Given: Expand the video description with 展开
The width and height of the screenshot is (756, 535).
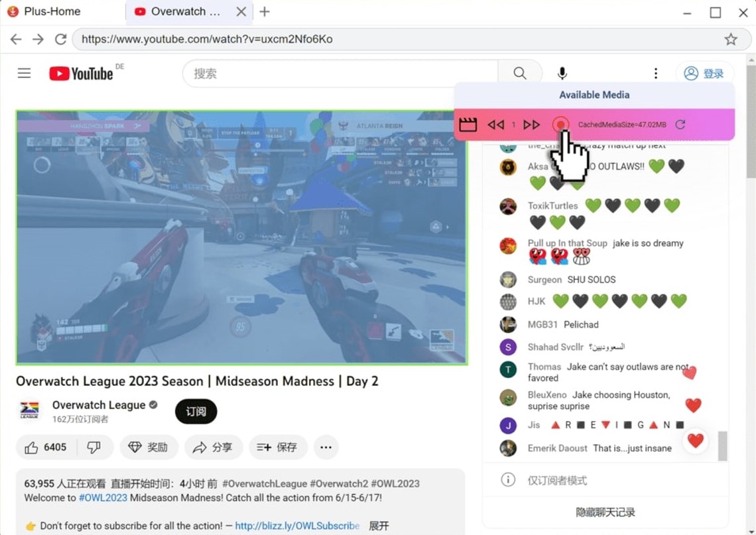Looking at the screenshot, I should 379,526.
